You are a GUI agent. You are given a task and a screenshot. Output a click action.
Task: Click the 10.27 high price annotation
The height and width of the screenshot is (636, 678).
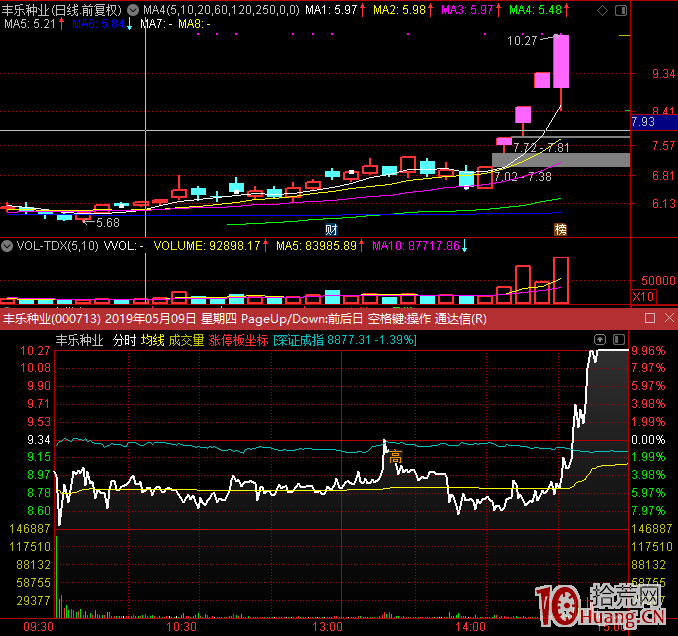(521, 41)
